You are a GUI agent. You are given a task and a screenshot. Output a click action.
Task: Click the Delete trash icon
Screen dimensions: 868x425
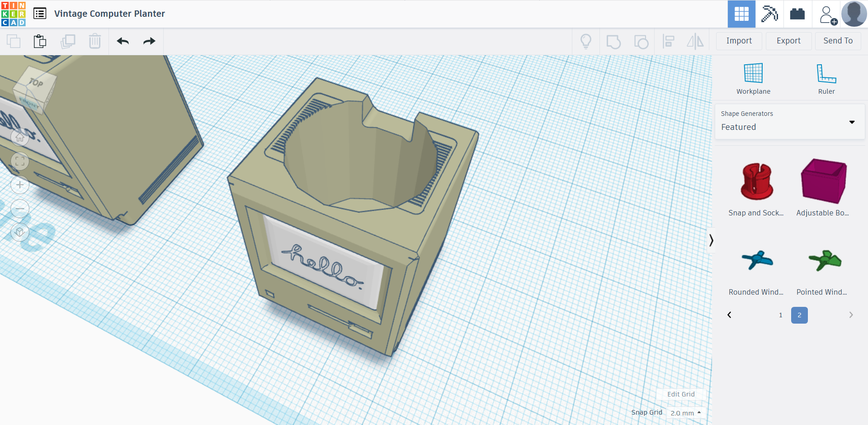(95, 41)
